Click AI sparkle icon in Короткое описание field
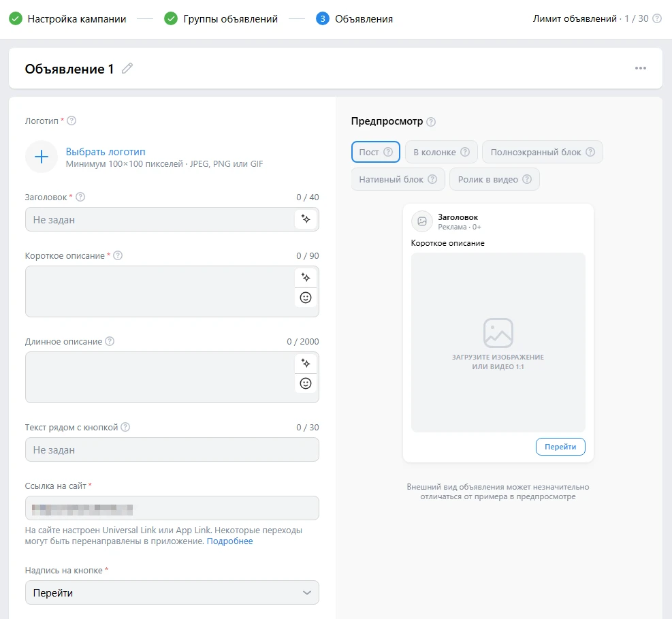The width and height of the screenshot is (672, 619). (306, 278)
